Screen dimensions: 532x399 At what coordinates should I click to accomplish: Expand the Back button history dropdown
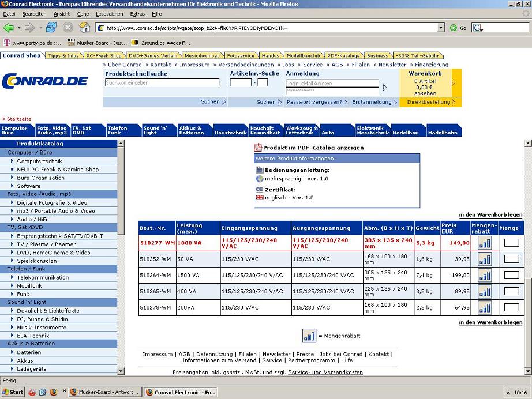(x=19, y=28)
